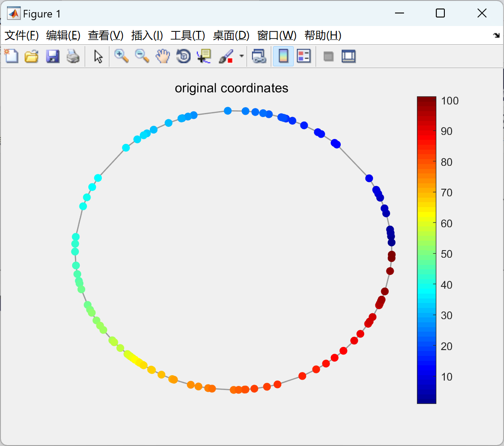Open the 桌面(D) menu
504x446 pixels.
coord(231,35)
